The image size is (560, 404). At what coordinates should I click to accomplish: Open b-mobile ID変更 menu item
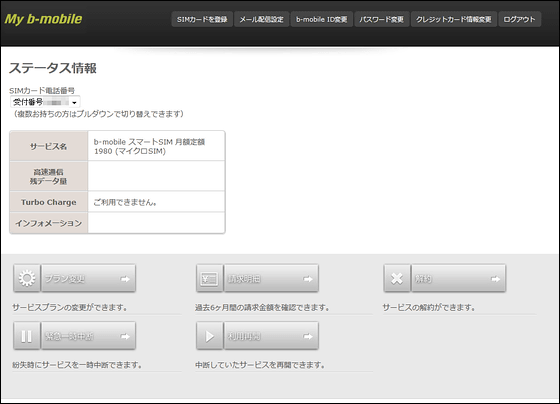321,19
